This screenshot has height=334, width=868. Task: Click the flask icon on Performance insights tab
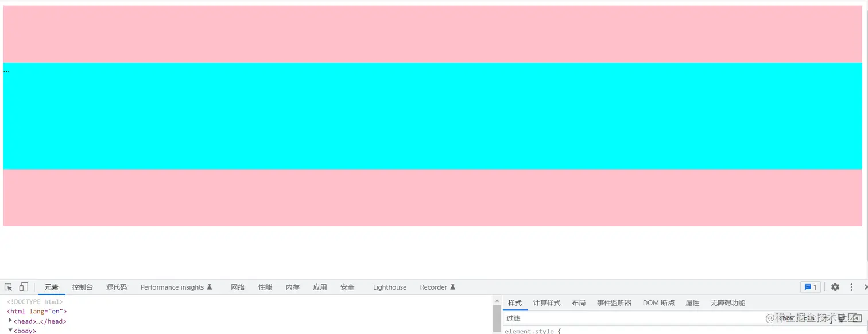click(x=210, y=286)
